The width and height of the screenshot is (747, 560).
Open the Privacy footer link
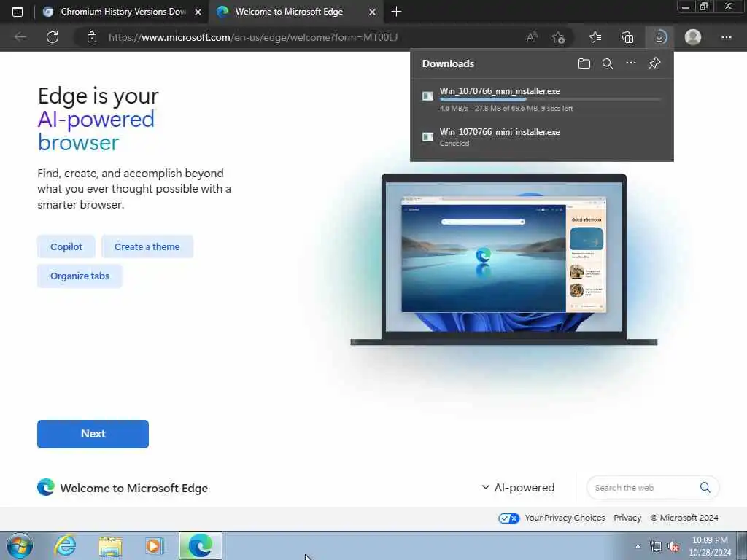pyautogui.click(x=627, y=518)
